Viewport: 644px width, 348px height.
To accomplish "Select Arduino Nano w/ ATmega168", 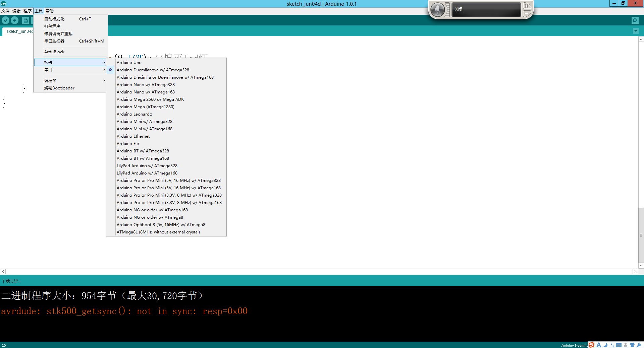I will pyautogui.click(x=166, y=92).
